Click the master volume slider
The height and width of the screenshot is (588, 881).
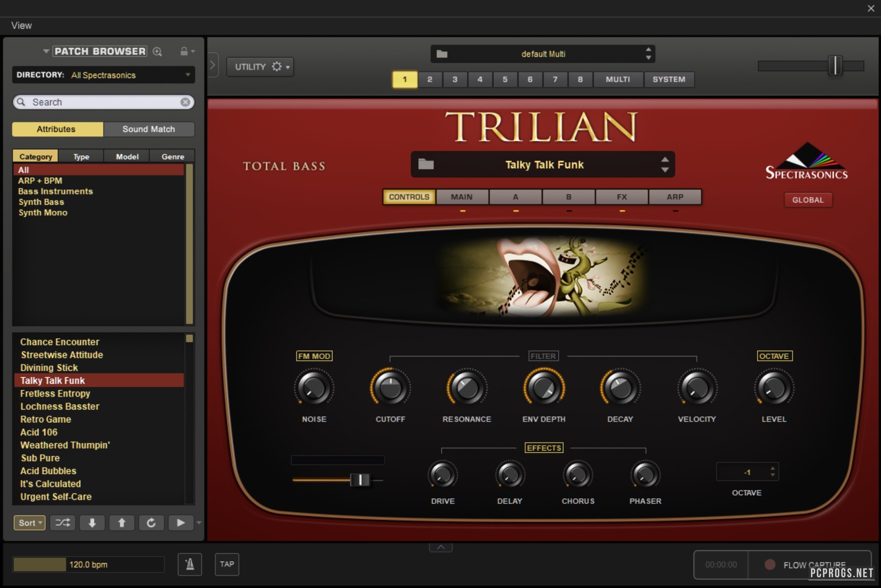pos(811,66)
